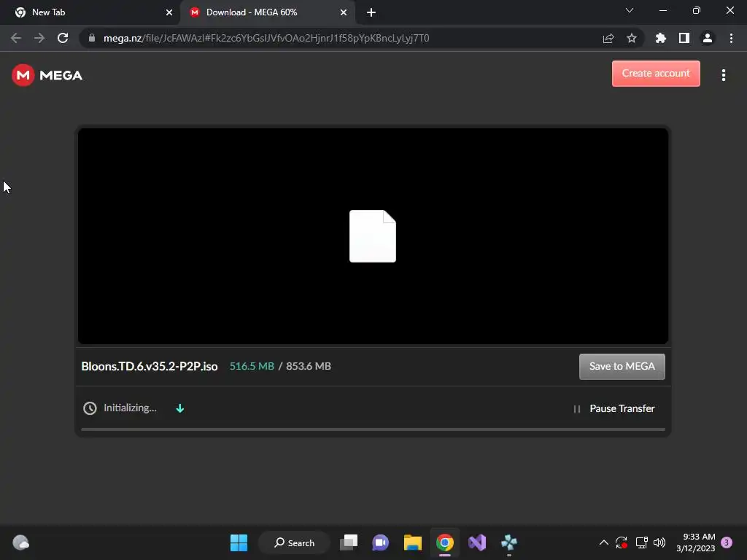Go back with the browser back arrow
The width and height of the screenshot is (747, 560).
[16, 38]
